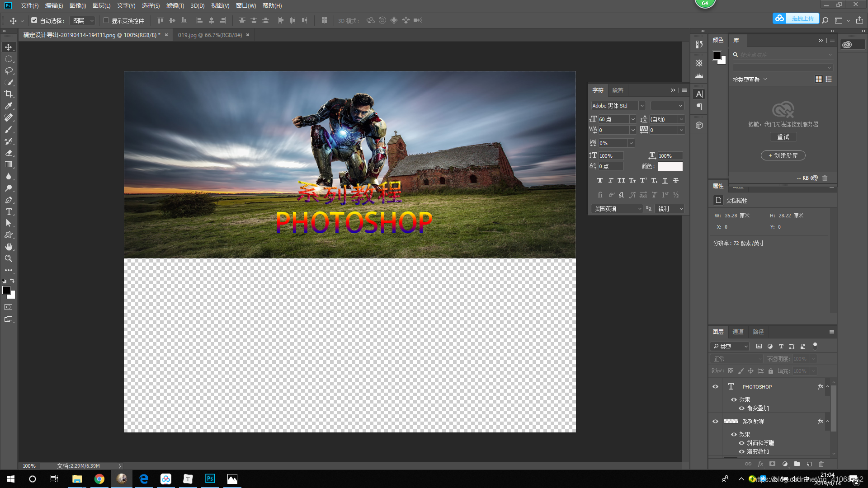Viewport: 868px width, 488px height.
Task: Toggle effects visibility under PHOTOSHOP layer
Action: [734, 399]
